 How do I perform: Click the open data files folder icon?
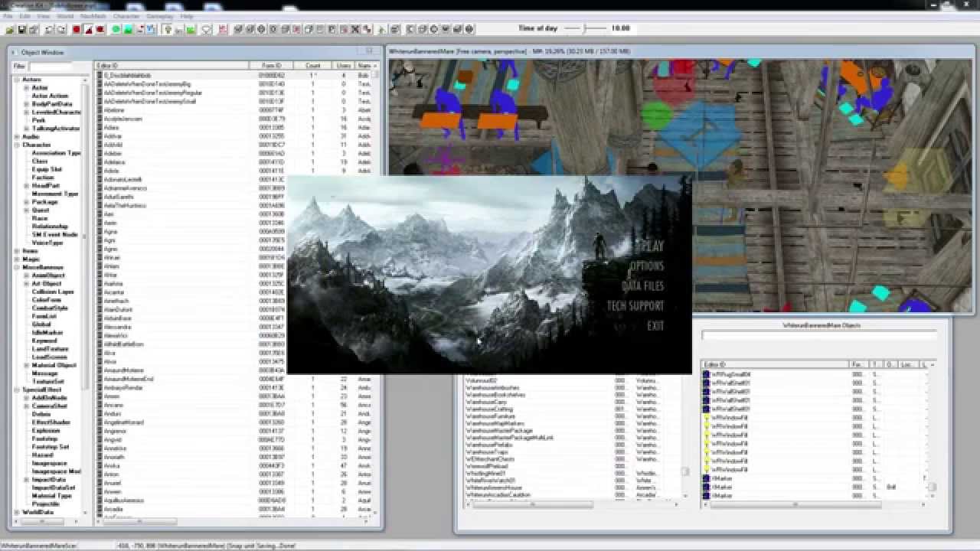point(10,29)
